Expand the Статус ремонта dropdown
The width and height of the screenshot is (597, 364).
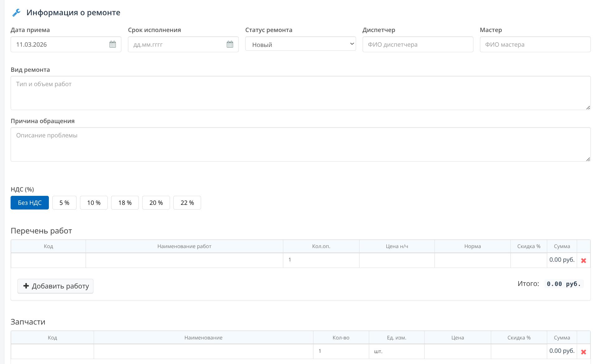point(300,44)
